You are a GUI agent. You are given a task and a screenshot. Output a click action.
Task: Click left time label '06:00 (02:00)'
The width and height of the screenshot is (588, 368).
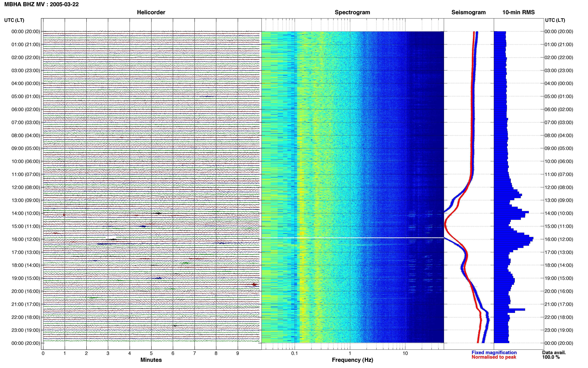point(26,109)
